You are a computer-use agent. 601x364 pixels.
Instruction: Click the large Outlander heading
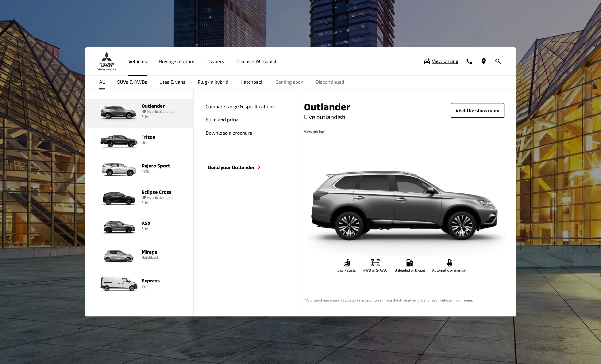tap(327, 107)
